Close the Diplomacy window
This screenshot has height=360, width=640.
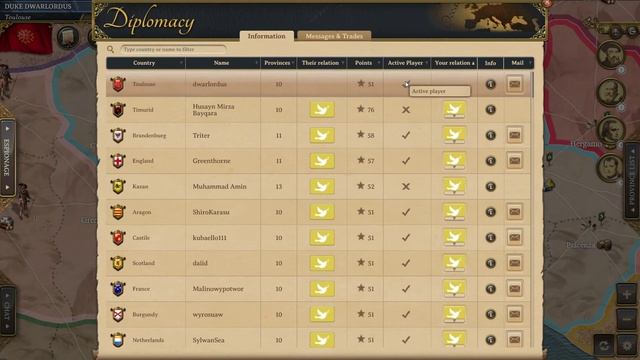[547, 3]
